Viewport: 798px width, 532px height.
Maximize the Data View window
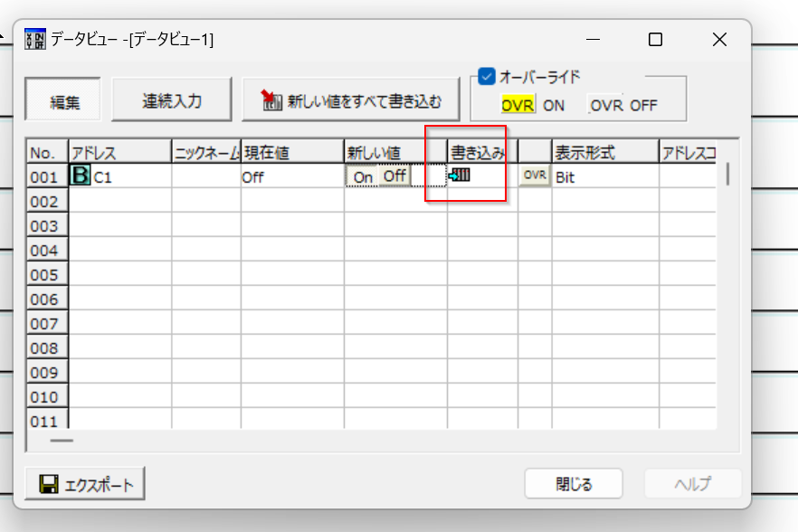click(655, 39)
